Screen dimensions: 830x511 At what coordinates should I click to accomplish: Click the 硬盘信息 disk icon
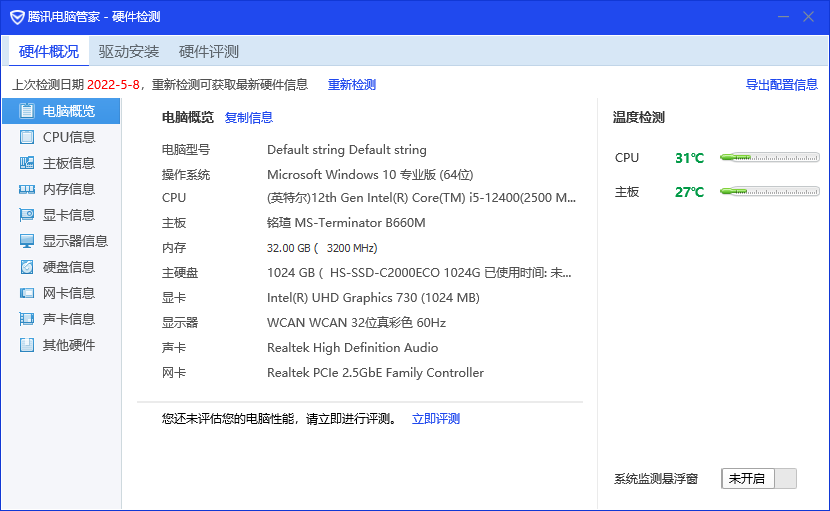(x=26, y=267)
